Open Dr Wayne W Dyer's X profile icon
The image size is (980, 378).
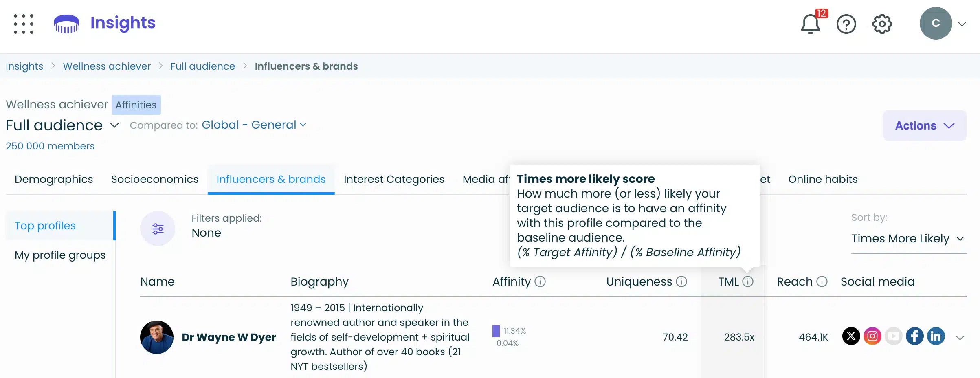pos(852,336)
